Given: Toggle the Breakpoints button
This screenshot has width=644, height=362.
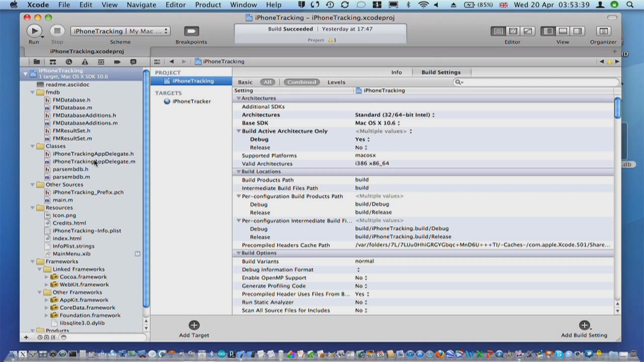Looking at the screenshot, I should click(x=191, y=31).
